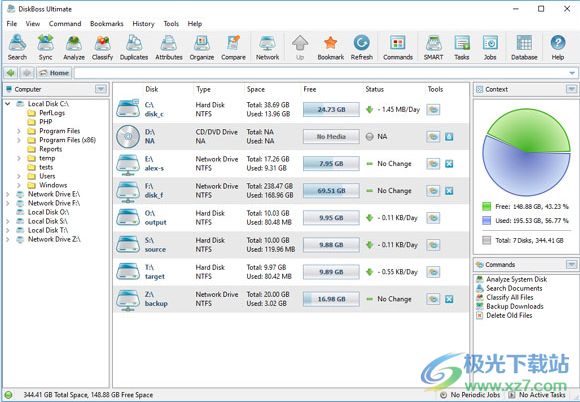Open the Tools menu
Image resolution: width=580 pixels, height=402 pixels.
(x=171, y=24)
